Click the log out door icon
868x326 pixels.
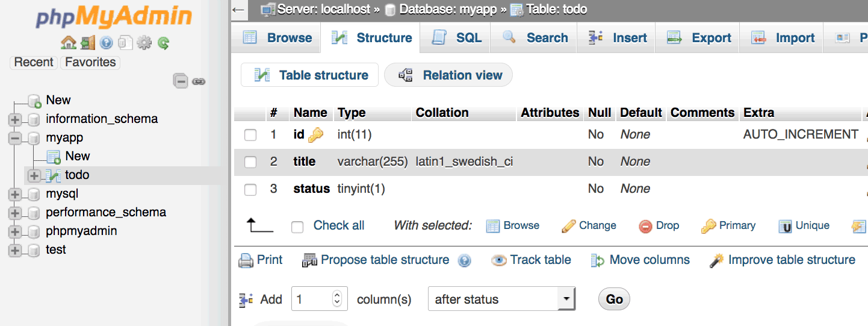pos(88,43)
